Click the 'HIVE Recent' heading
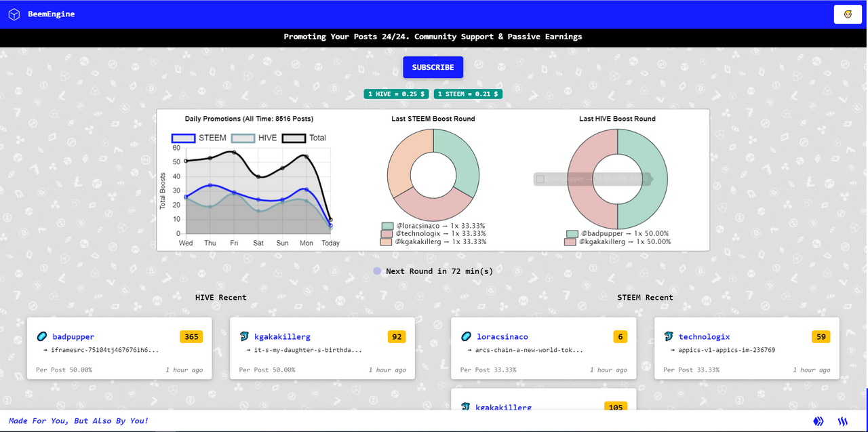This screenshot has height=432, width=868. tap(221, 297)
